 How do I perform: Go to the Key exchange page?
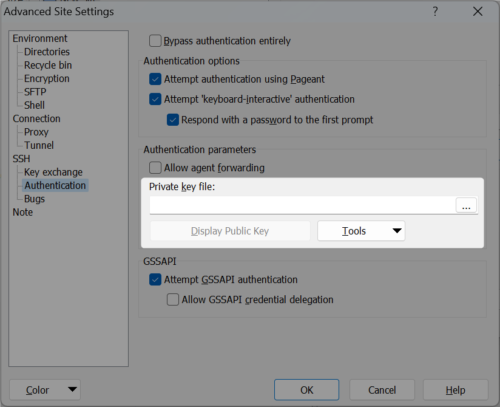(53, 172)
